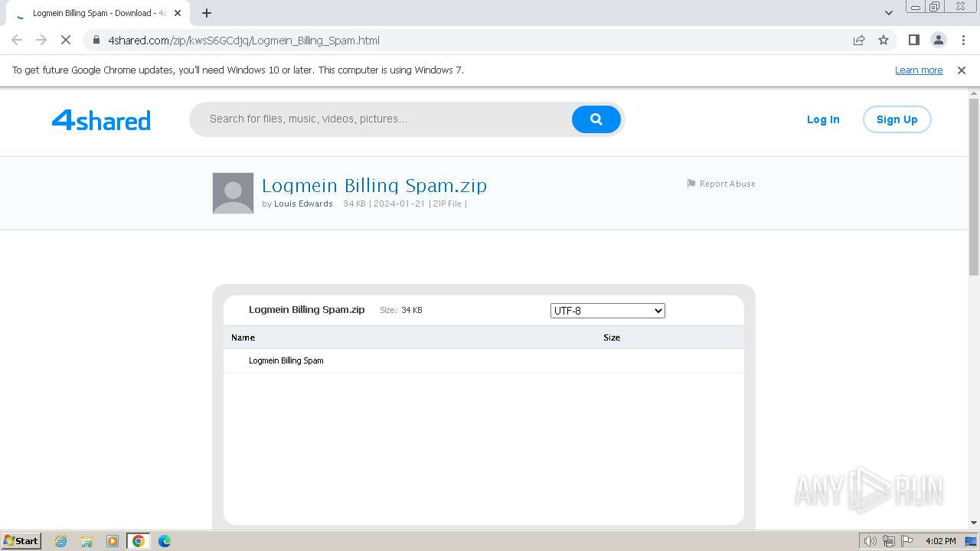
Task: Click the 4shared logo
Action: tap(101, 120)
